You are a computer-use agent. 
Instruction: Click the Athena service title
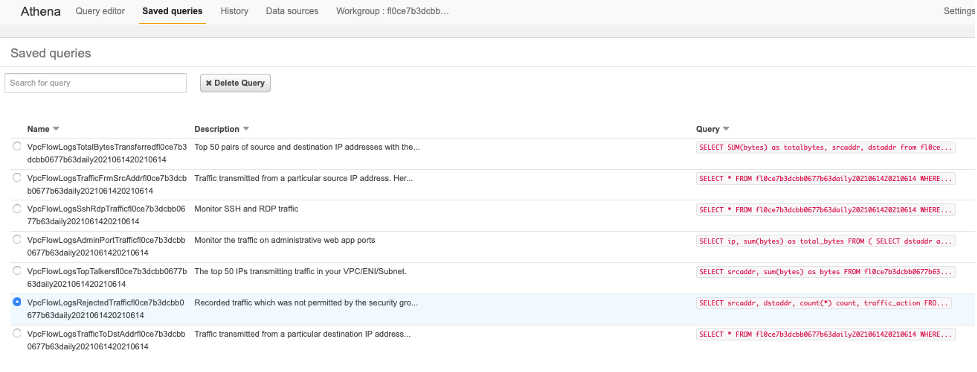pyautogui.click(x=41, y=11)
